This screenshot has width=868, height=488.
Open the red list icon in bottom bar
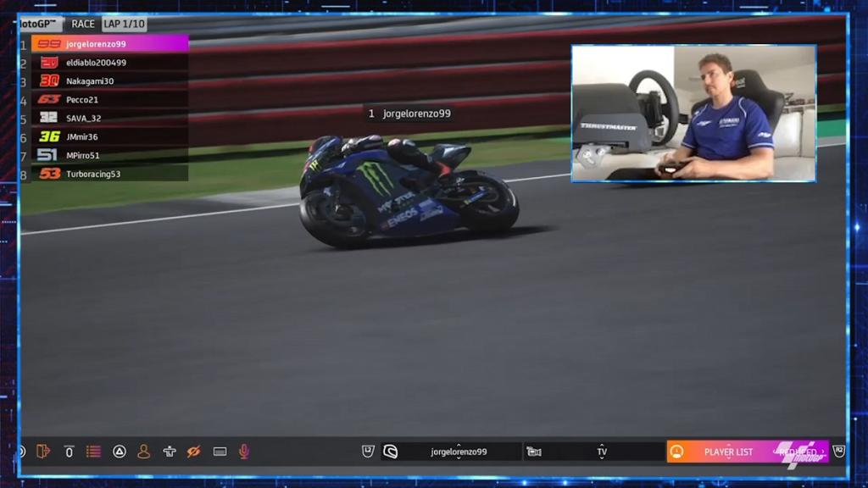[93, 452]
